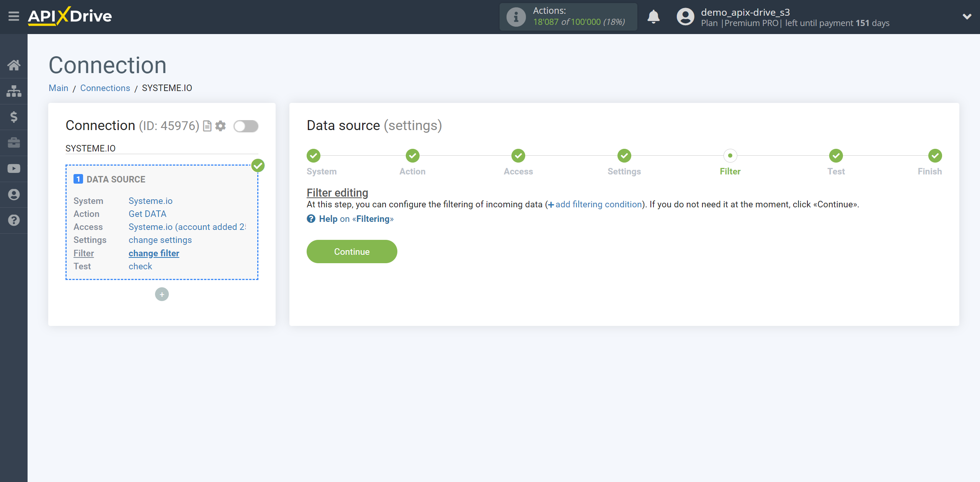Click the connection active status toggle
This screenshot has width=980, height=482.
[x=246, y=125]
